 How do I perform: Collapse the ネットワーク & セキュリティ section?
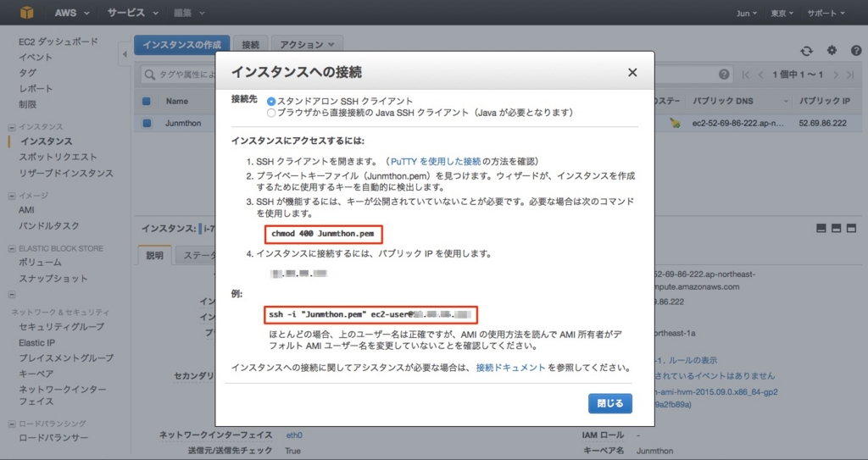[x=12, y=295]
